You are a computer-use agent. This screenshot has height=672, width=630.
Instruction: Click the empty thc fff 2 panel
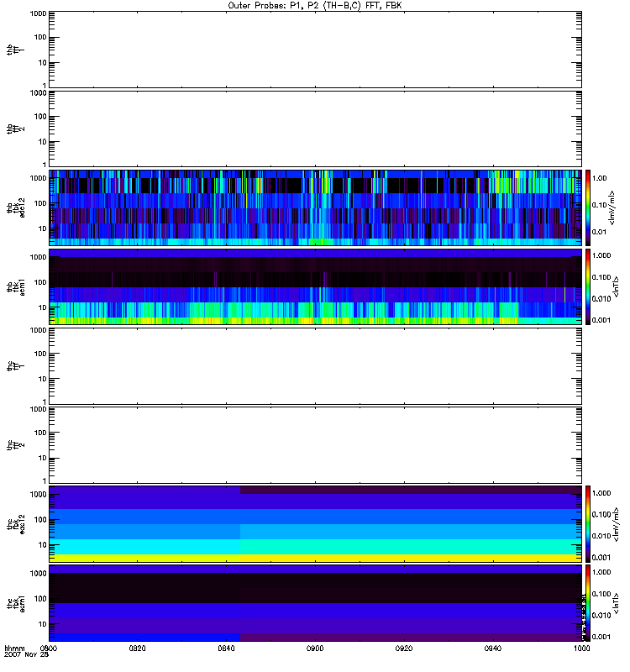coord(315,444)
